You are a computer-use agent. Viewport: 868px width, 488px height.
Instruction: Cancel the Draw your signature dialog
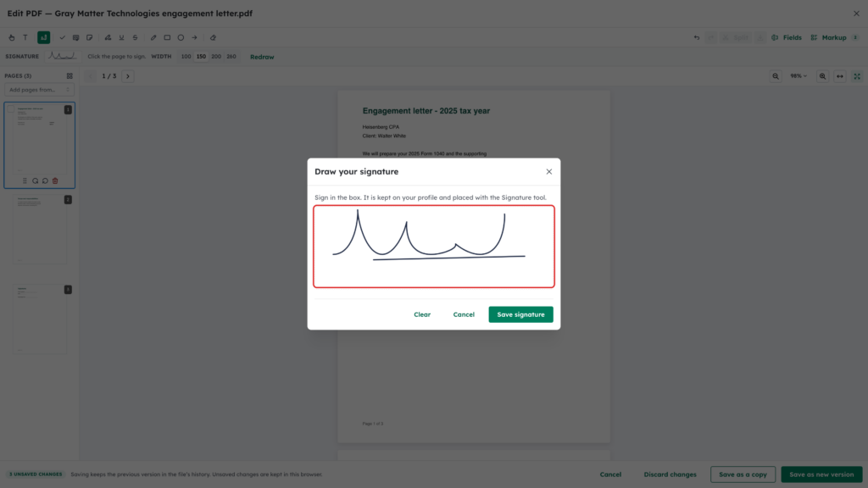464,314
